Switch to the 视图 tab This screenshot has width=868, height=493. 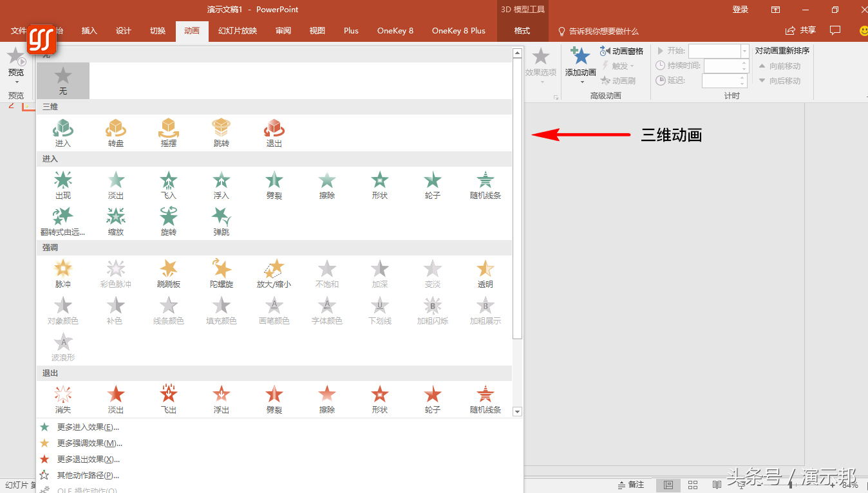tap(317, 31)
